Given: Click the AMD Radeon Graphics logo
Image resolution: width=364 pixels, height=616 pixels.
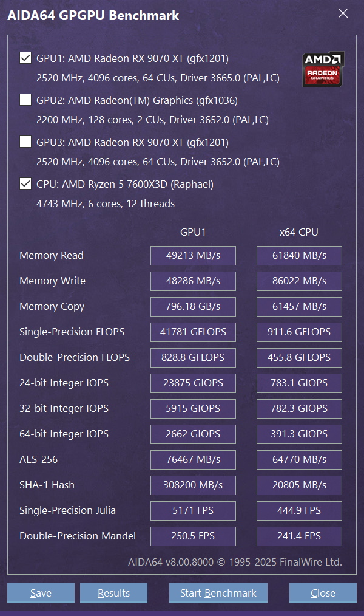Looking at the screenshot, I should [x=323, y=69].
